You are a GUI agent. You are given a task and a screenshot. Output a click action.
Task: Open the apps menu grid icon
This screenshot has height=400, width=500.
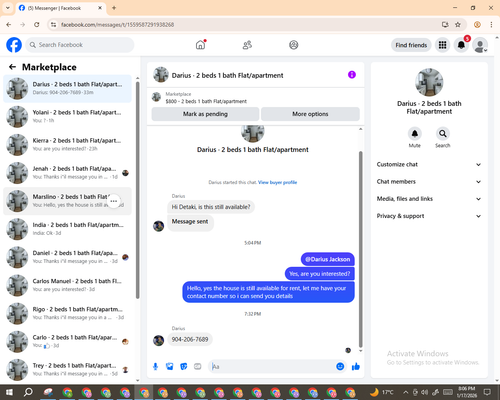(442, 45)
